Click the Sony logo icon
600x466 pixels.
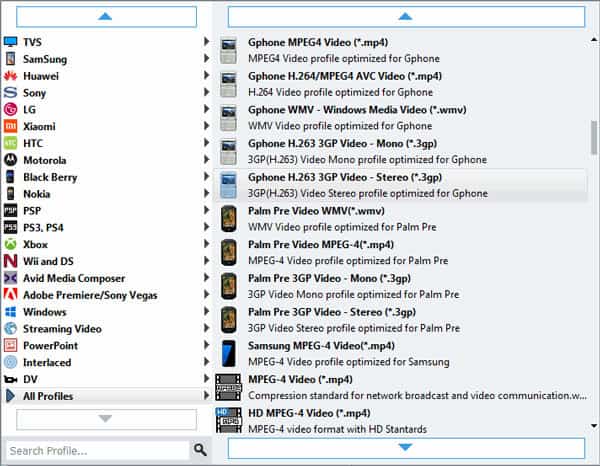pos(10,93)
